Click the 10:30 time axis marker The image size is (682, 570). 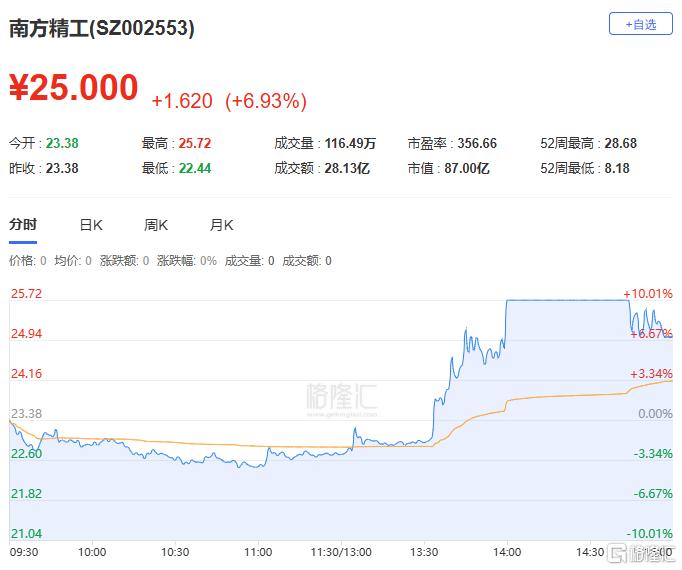175,552
